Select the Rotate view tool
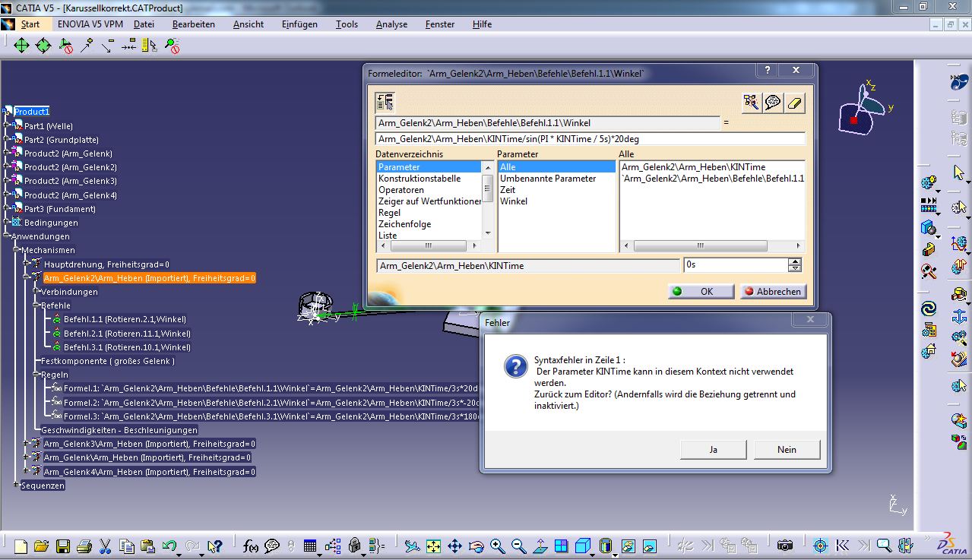The height and width of the screenshot is (560, 972). [x=477, y=546]
